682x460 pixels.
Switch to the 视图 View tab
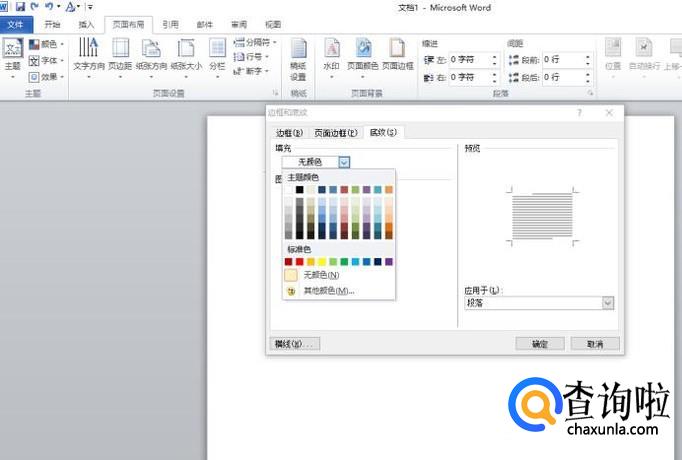[273, 25]
